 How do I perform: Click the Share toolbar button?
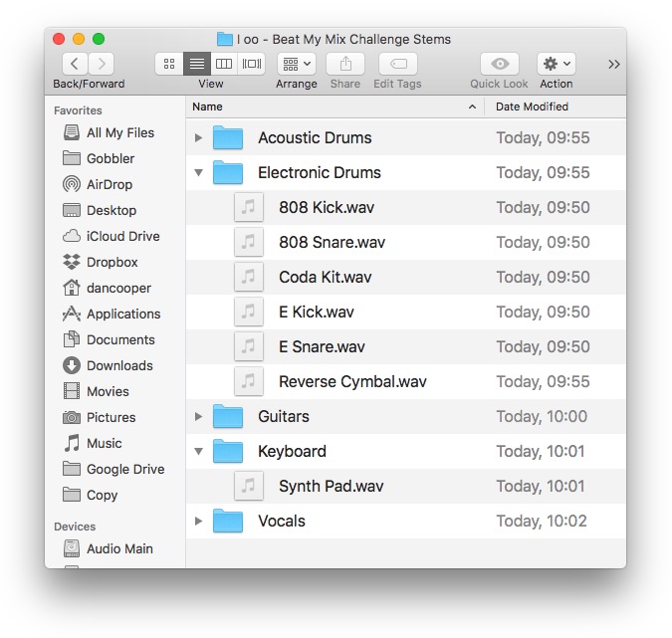[x=345, y=64]
